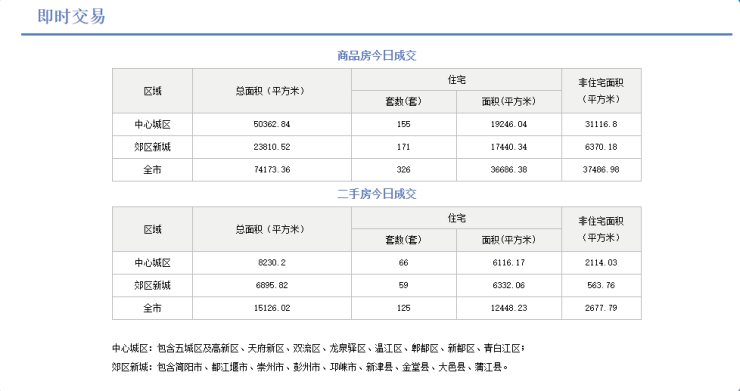This screenshot has height=391, width=740.
Task: Click the value 2677.79
Action: 601,308
